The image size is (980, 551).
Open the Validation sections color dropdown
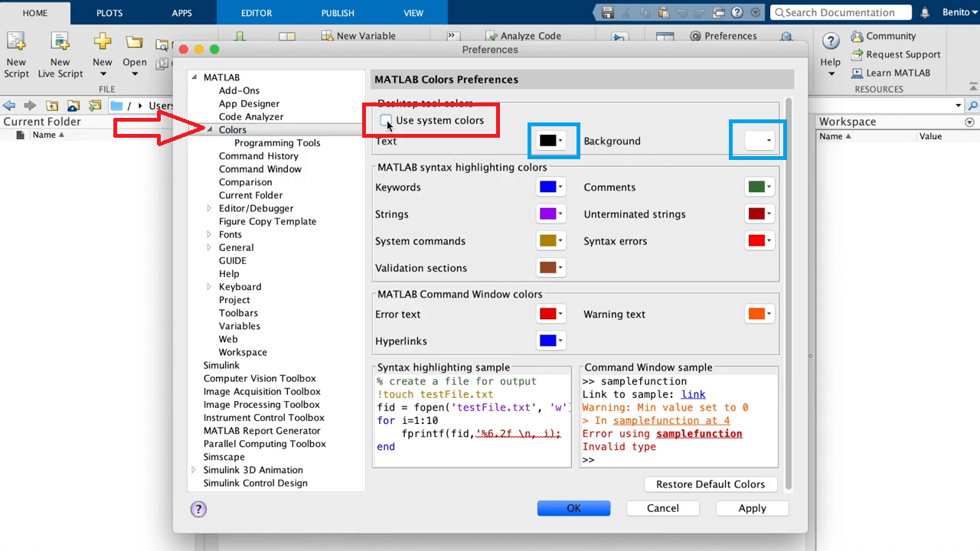tap(550, 268)
